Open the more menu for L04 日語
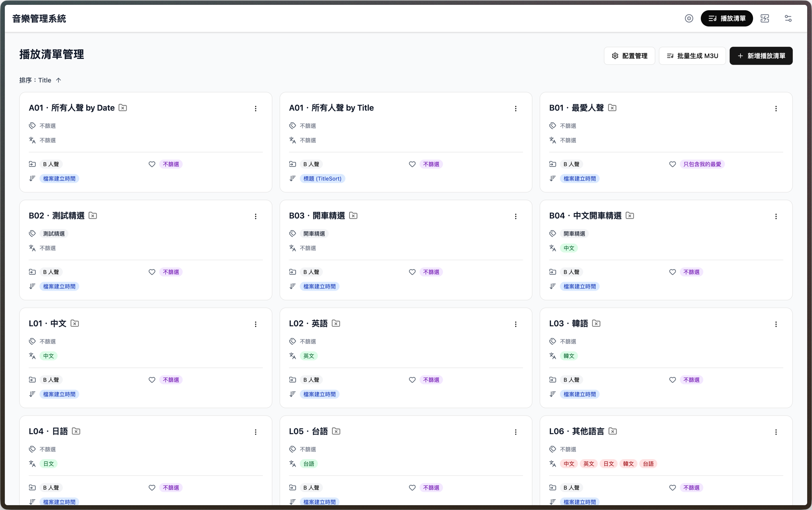The height and width of the screenshot is (510, 812). click(x=255, y=432)
